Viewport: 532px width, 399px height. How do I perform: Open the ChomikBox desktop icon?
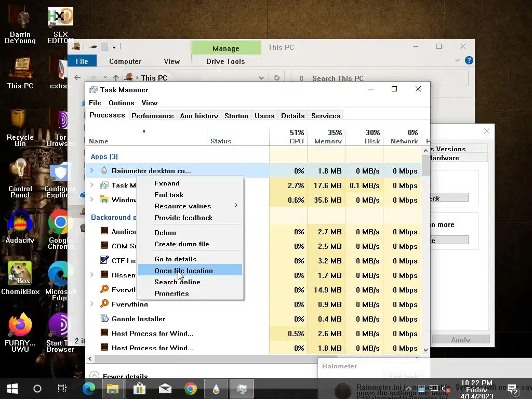(20, 278)
